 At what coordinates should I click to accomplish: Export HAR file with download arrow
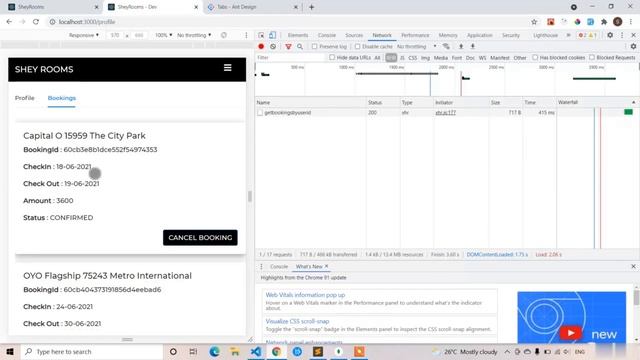click(x=473, y=47)
